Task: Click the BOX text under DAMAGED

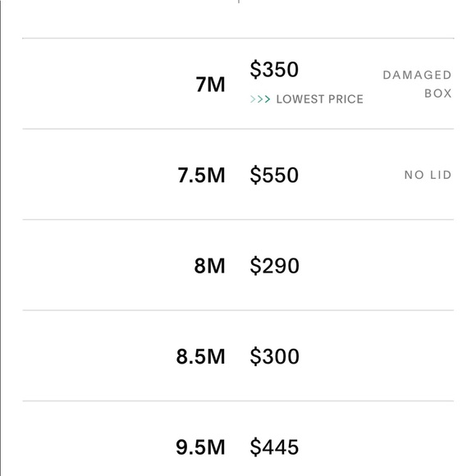Action: [438, 94]
